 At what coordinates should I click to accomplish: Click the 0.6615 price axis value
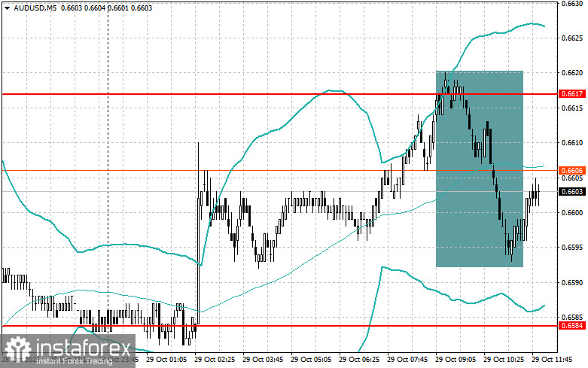point(572,108)
